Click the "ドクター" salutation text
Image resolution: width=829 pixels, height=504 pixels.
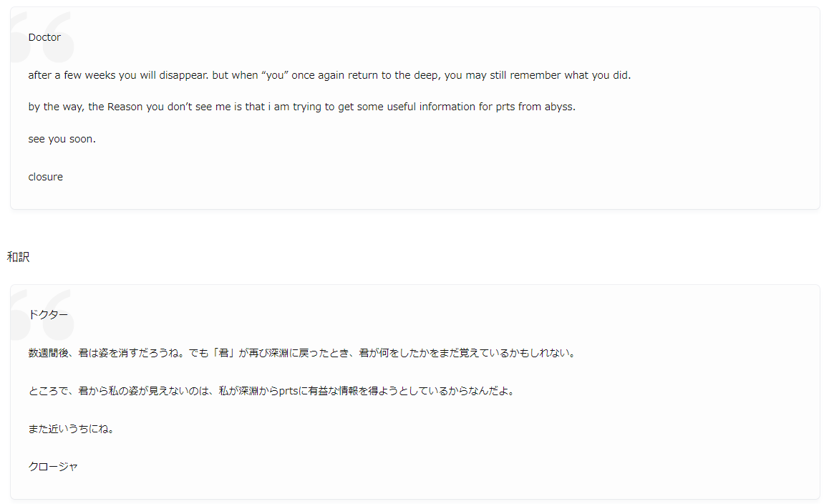[48, 315]
